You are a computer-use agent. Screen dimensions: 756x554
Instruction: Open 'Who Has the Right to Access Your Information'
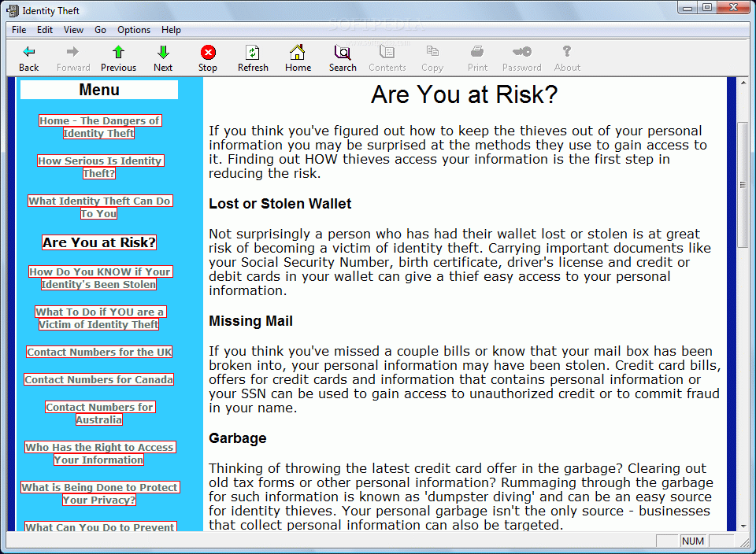(x=100, y=453)
